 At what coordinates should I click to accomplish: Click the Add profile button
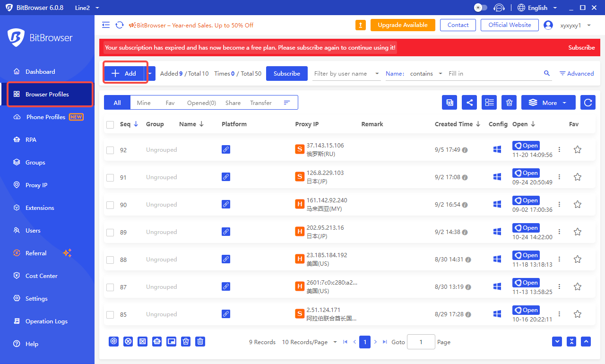pos(124,73)
